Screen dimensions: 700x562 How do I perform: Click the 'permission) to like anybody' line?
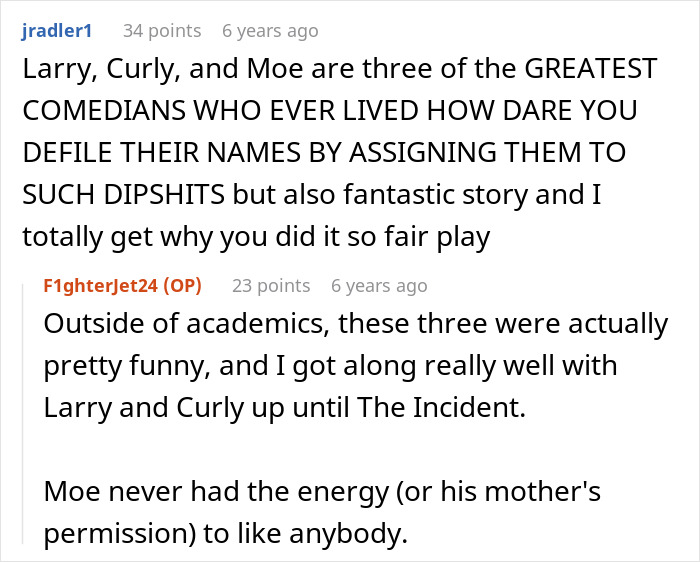click(x=226, y=534)
